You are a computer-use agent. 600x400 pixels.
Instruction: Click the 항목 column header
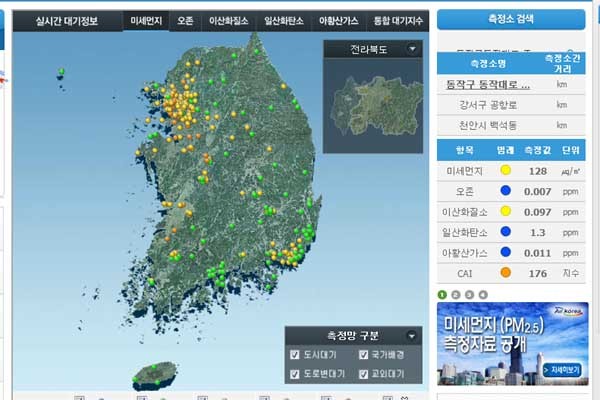[x=465, y=150]
